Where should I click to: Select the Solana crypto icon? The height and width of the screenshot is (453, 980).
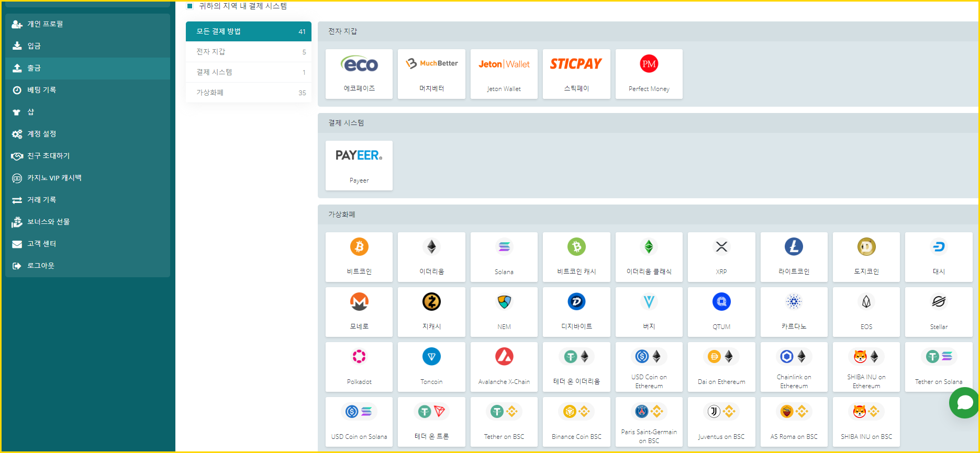click(504, 247)
